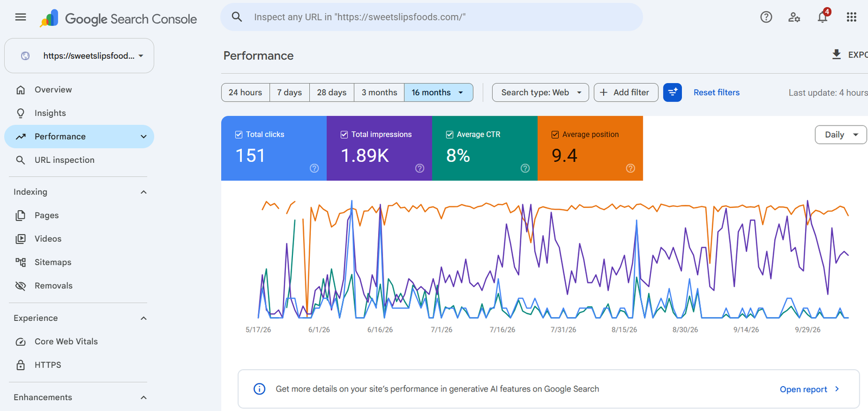Click the Reset filters link

[717, 92]
